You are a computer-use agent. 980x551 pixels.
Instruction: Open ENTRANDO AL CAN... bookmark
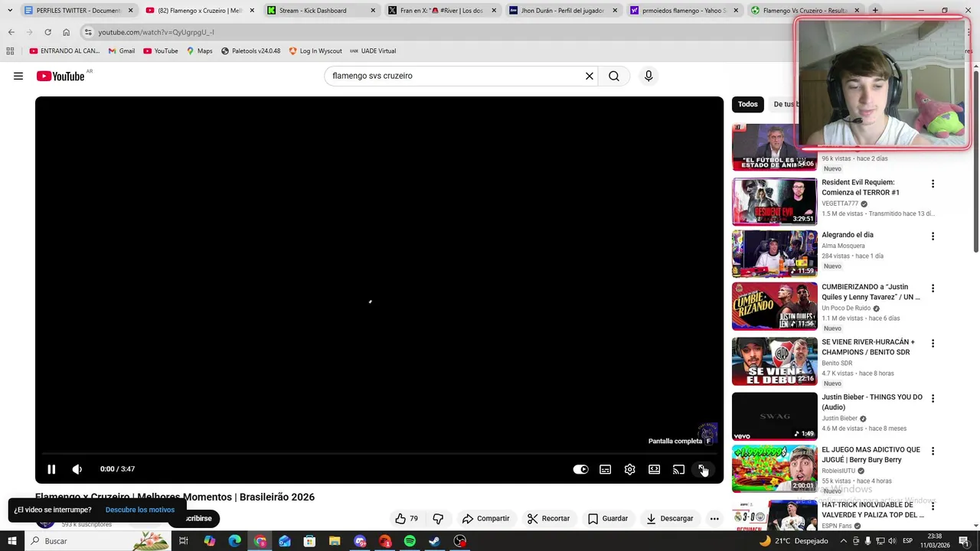pyautogui.click(x=64, y=51)
